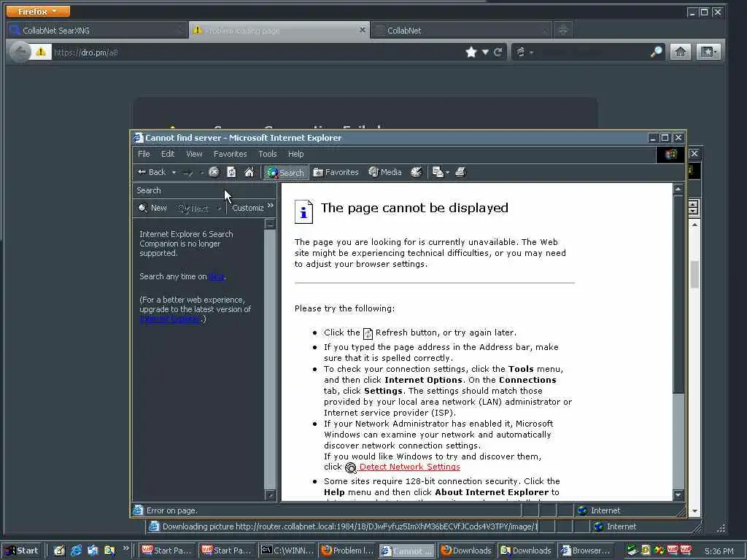This screenshot has height=560, width=747.
Task: Click the Firefox search magnifier icon
Action: (657, 52)
